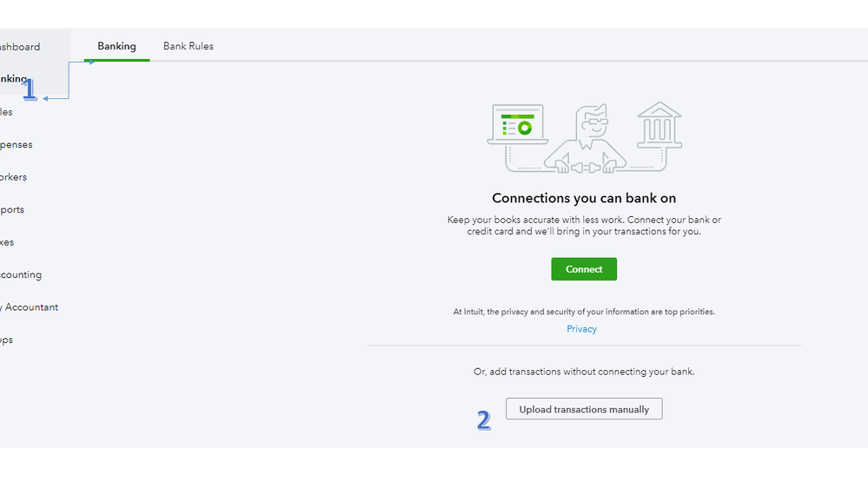Open the Privacy link
The height and width of the screenshot is (488, 868).
point(581,329)
